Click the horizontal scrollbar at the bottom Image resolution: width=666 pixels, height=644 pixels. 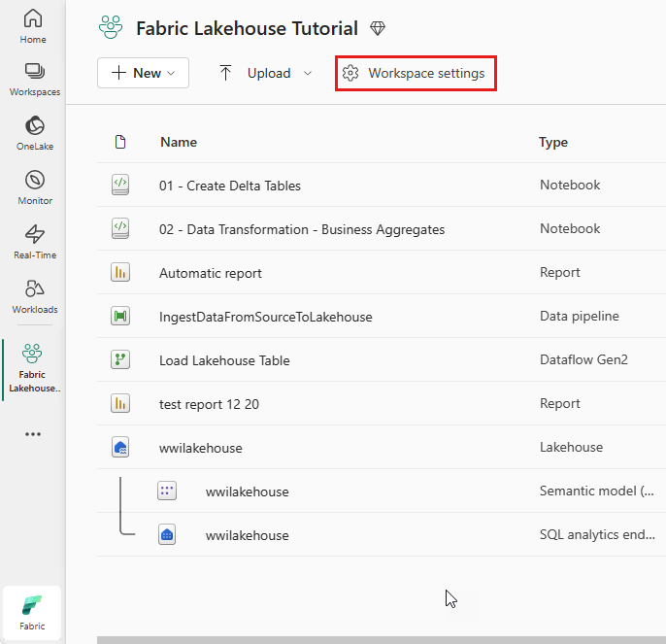tap(379, 639)
